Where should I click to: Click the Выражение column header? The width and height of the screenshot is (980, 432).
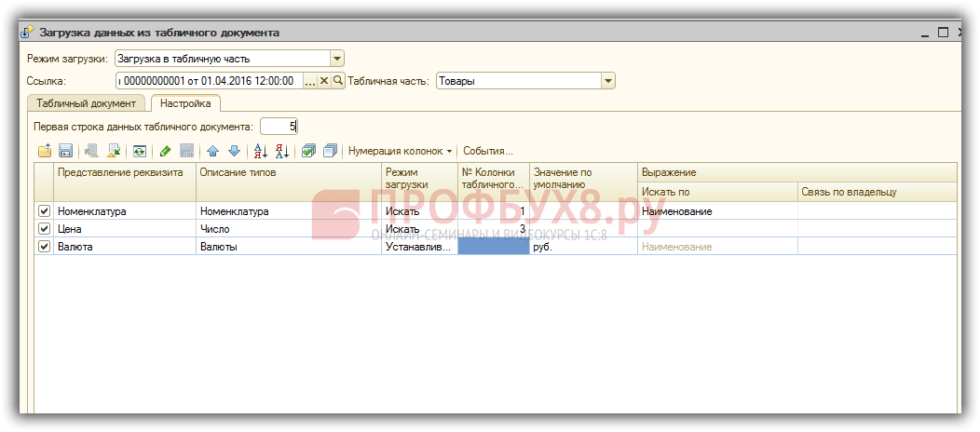[x=797, y=172]
